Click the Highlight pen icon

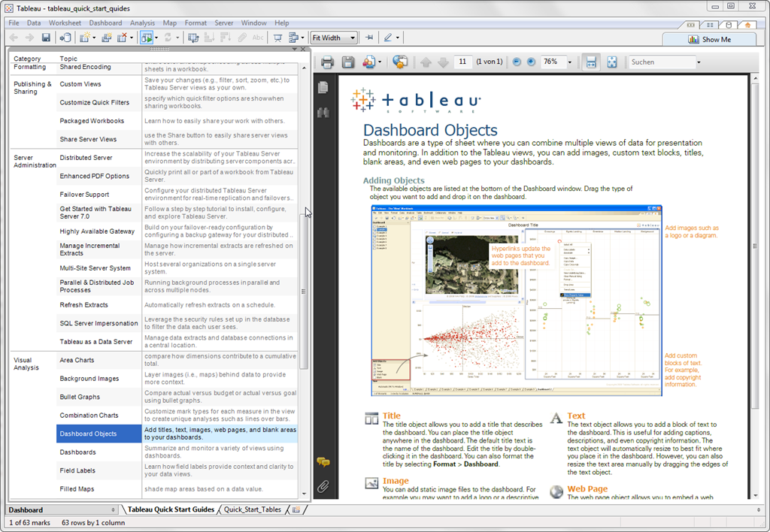pyautogui.click(x=388, y=38)
